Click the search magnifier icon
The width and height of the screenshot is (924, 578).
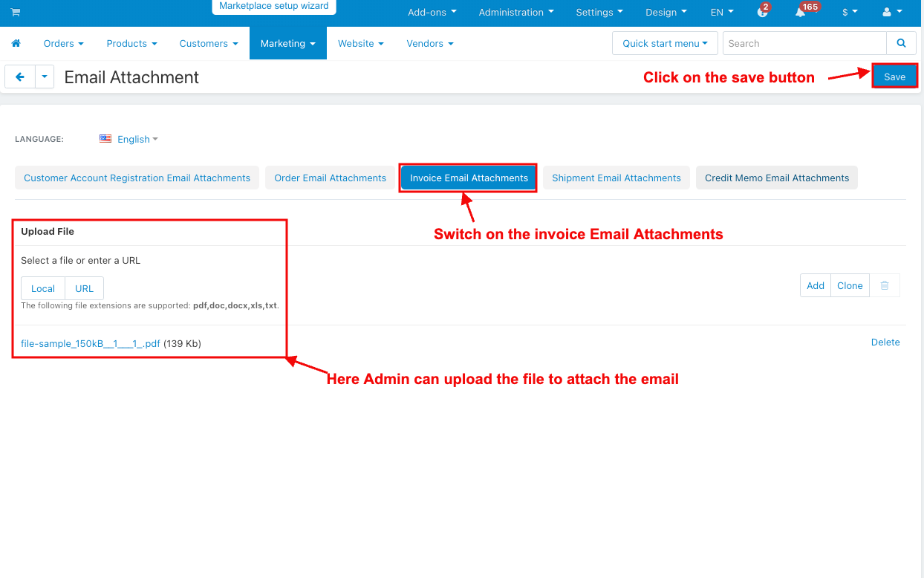pyautogui.click(x=902, y=43)
